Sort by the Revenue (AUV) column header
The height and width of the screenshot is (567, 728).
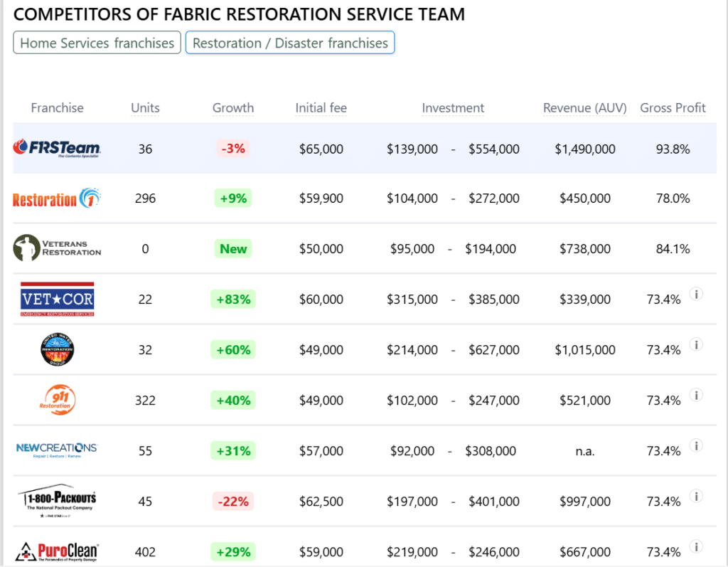pos(585,108)
